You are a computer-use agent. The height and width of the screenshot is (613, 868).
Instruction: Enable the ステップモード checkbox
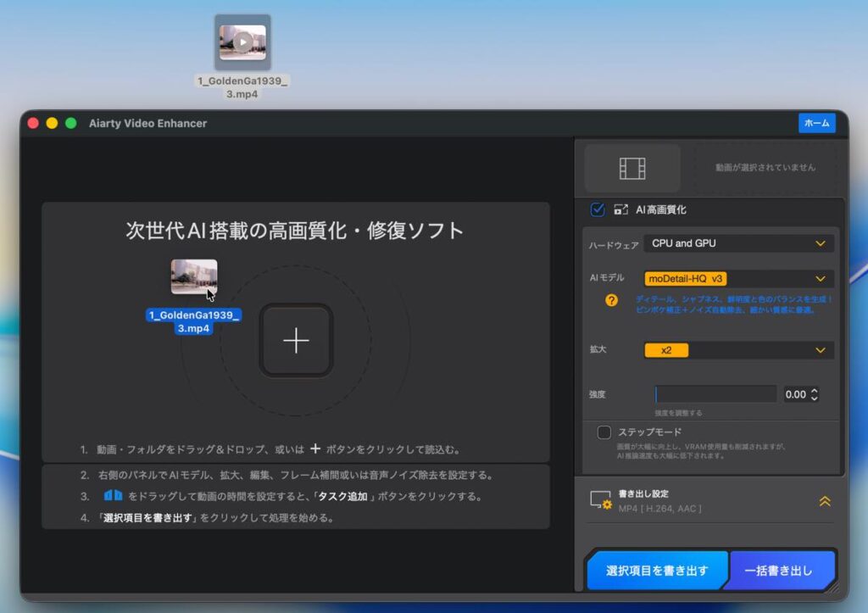(604, 432)
